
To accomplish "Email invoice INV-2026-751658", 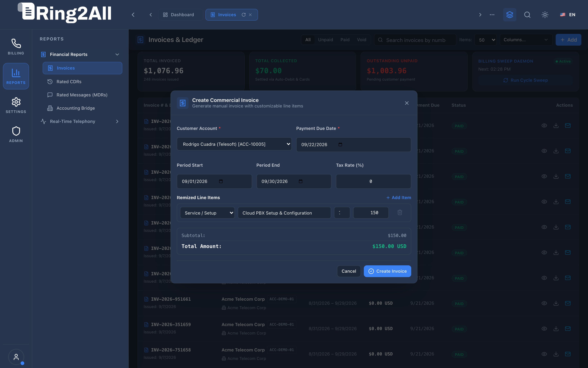I will coord(568,354).
